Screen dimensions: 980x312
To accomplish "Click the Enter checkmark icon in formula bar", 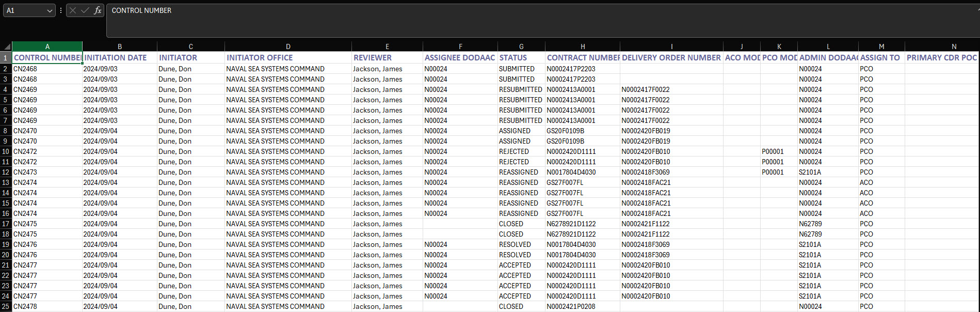I will pyautogui.click(x=85, y=10).
